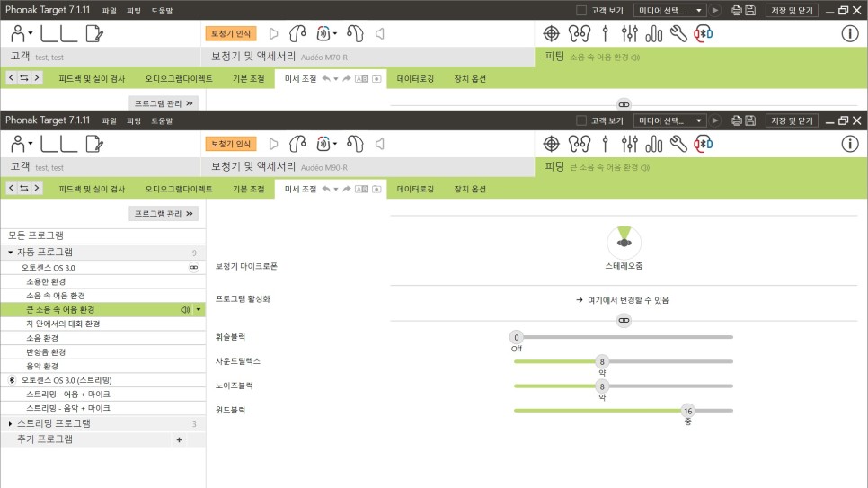The image size is (868, 488).
Task: Toggle 고객 보기 checkbox in M90-R window
Action: [x=581, y=120]
